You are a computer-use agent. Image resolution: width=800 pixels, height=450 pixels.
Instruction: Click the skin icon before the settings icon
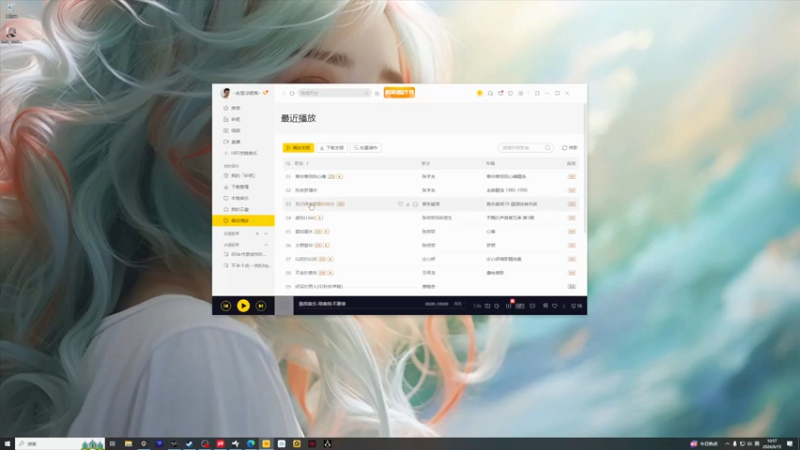tap(510, 93)
